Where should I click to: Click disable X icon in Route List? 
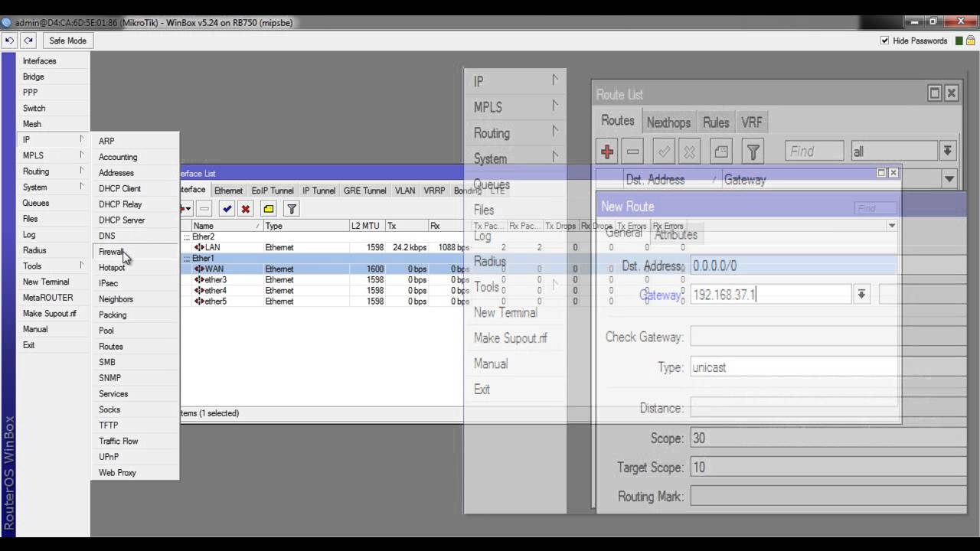coord(690,152)
